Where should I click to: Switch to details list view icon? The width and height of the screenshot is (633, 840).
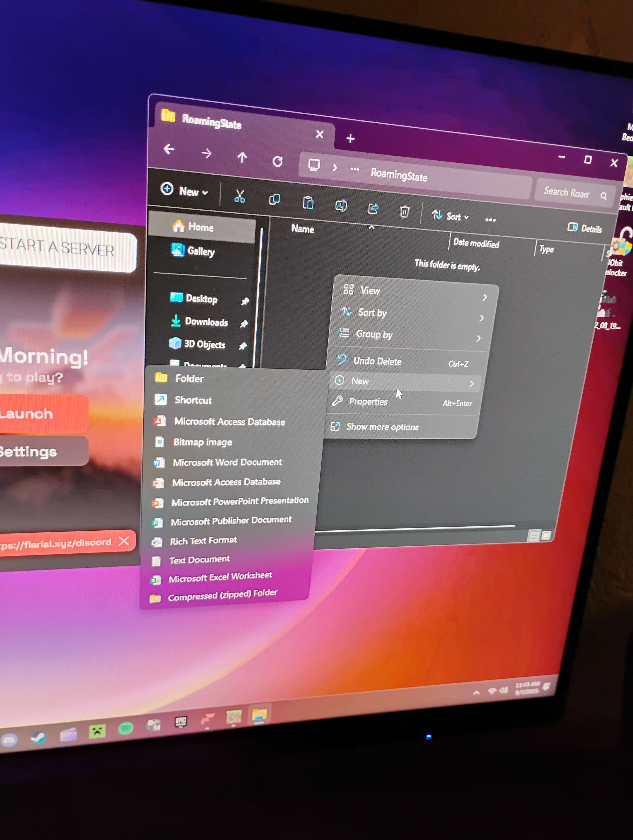(x=533, y=536)
